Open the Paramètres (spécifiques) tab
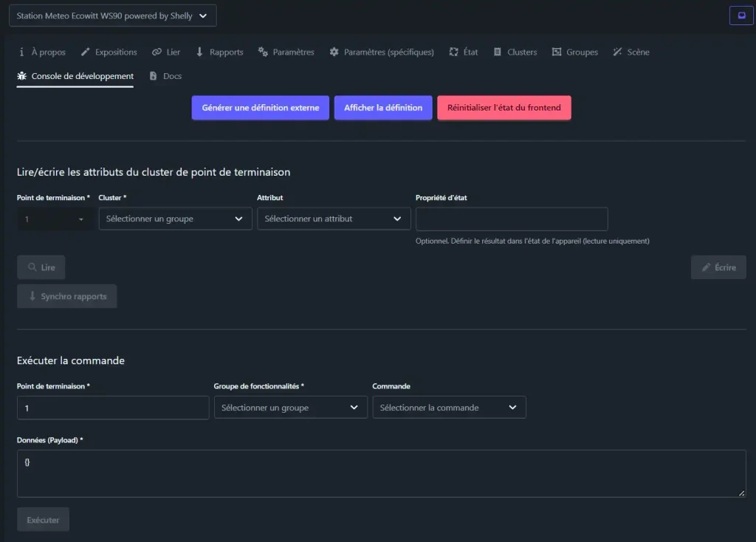This screenshot has height=542, width=756. [x=382, y=52]
